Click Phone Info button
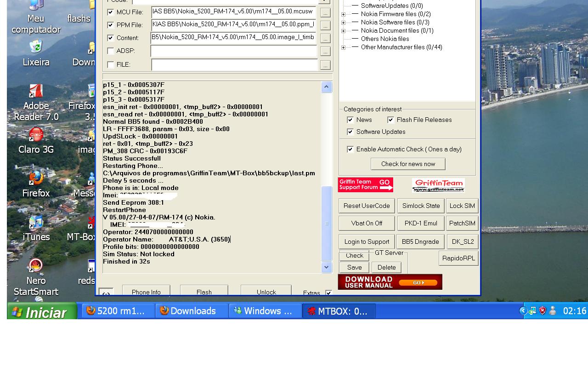588x368 pixels. [146, 291]
